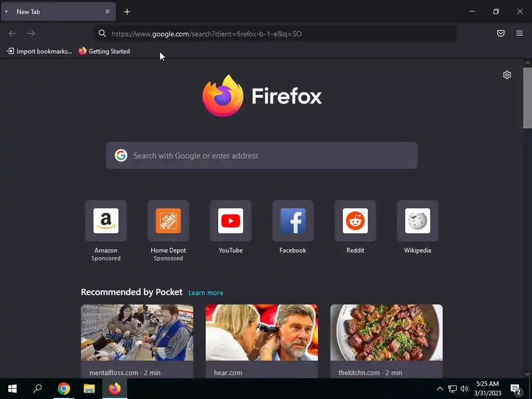This screenshot has height=399, width=532.
Task: Go back using the back arrow
Action: [x=12, y=34]
